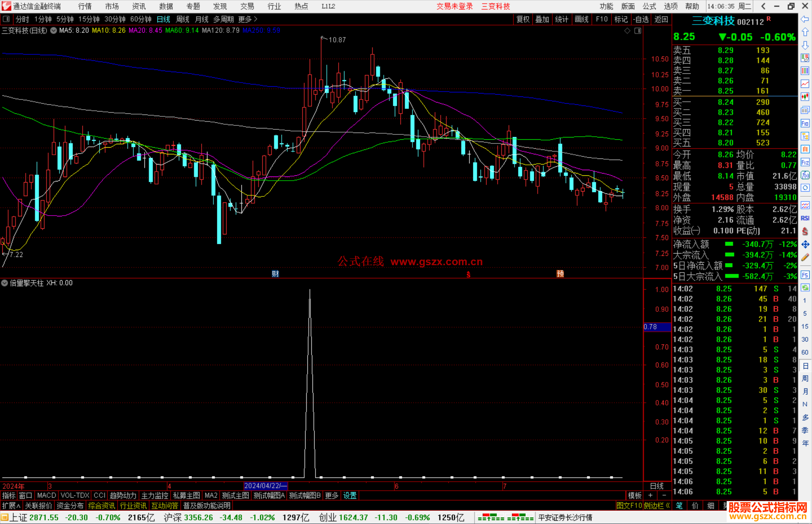Expand the 更多 period dropdown in top toolbar
Image resolution: width=812 pixels, height=524 pixels.
click(x=247, y=19)
